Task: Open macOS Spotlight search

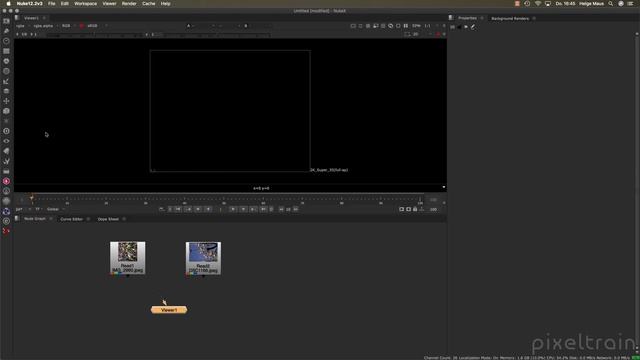Action: click(611, 4)
